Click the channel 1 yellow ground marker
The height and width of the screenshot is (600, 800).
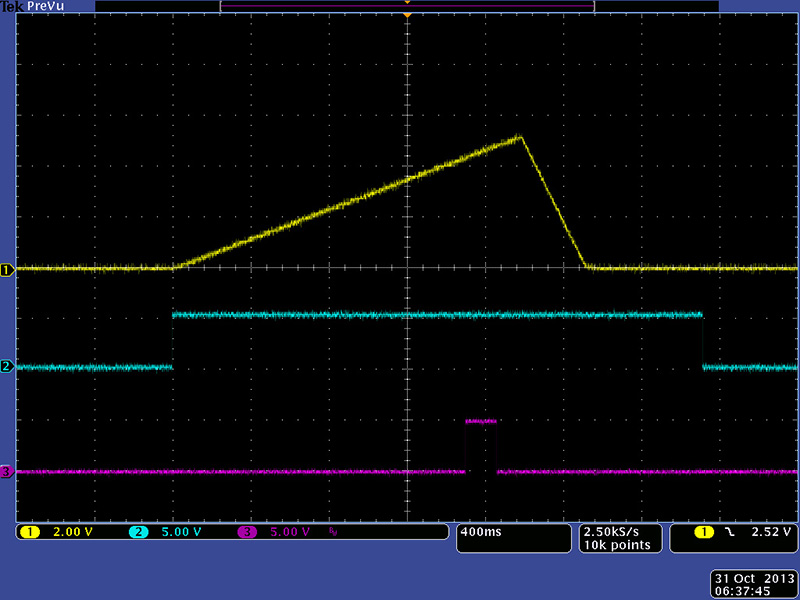pos(6,269)
